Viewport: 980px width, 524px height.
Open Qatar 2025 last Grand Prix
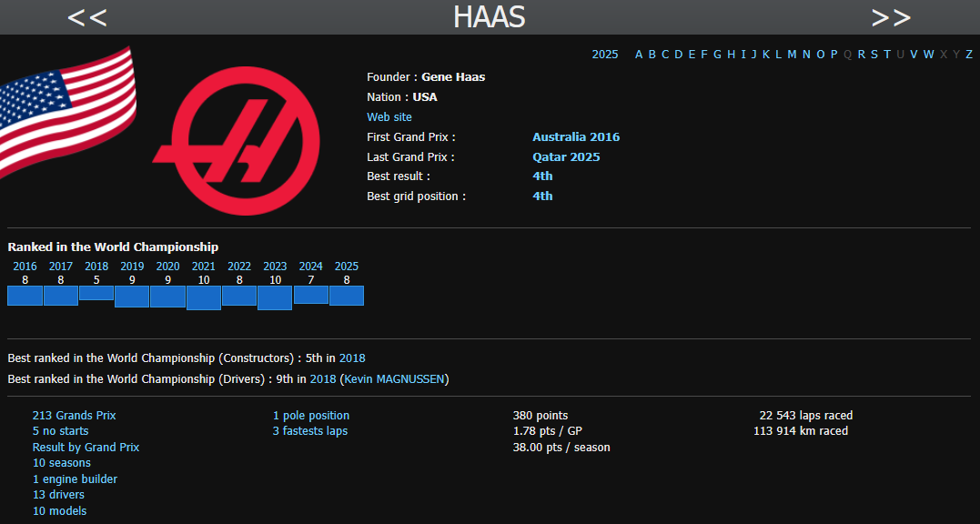[566, 156]
